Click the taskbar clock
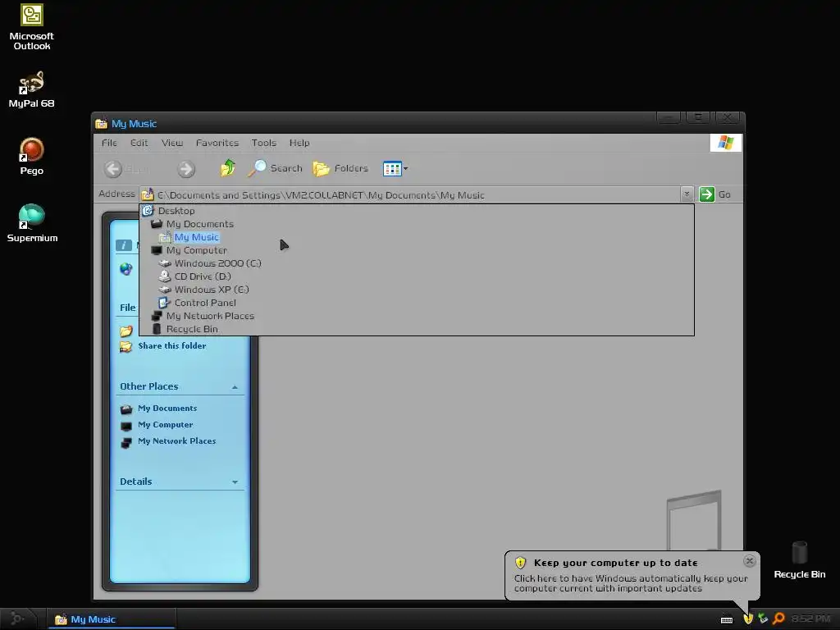840x630 pixels. (810, 619)
